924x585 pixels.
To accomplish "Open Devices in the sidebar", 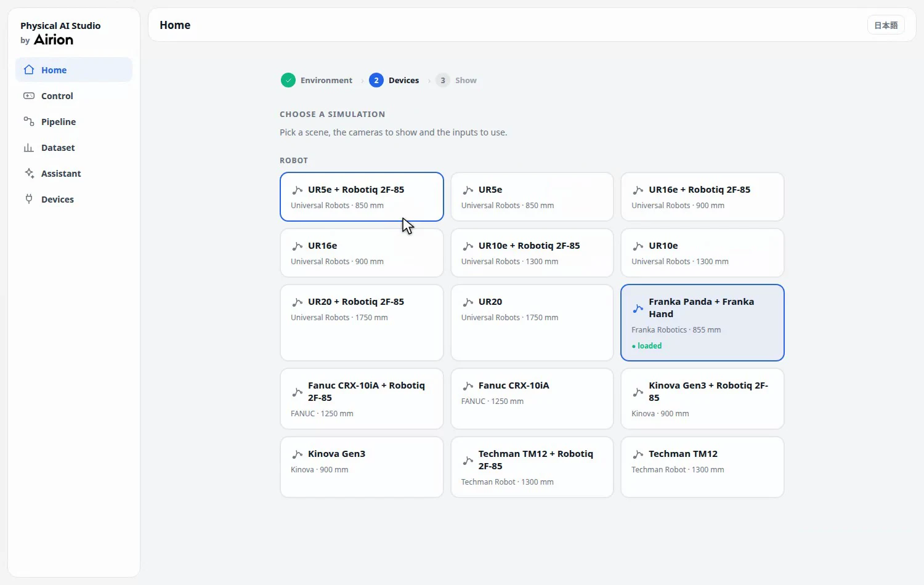I will (74, 199).
